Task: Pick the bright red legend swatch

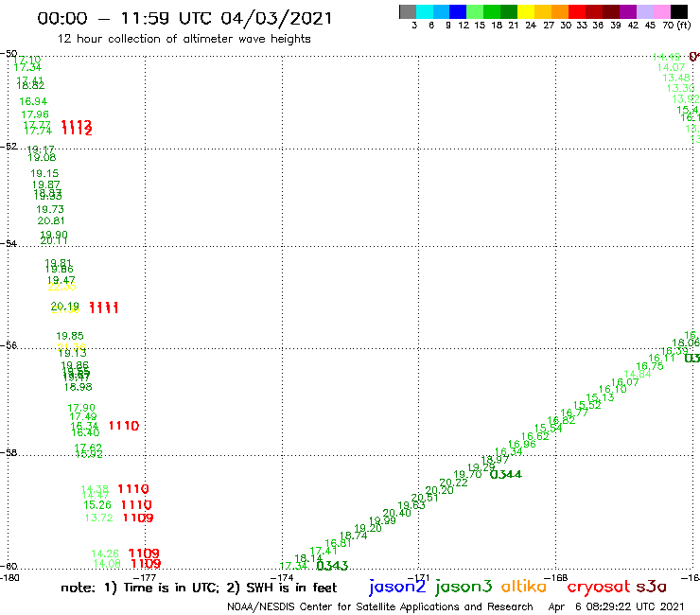Action: coord(577,11)
